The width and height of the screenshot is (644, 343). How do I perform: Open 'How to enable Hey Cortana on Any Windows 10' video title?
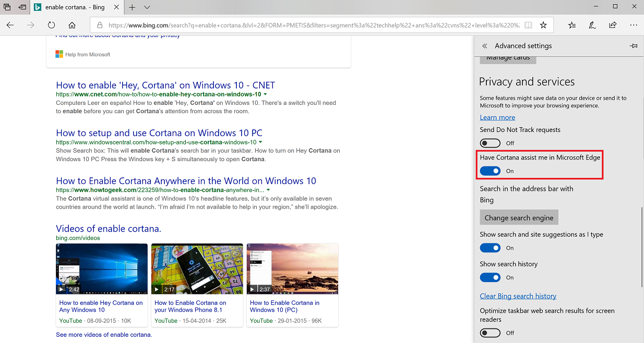click(x=101, y=306)
